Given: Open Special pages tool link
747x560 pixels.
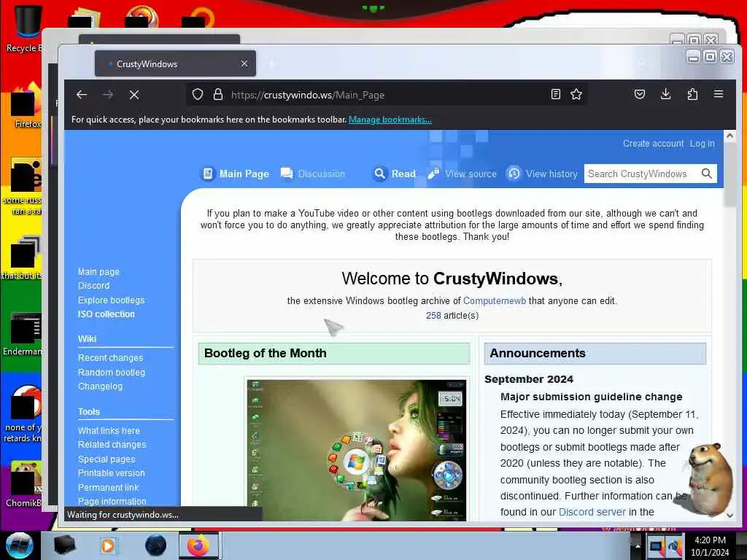Looking at the screenshot, I should click(x=107, y=459).
